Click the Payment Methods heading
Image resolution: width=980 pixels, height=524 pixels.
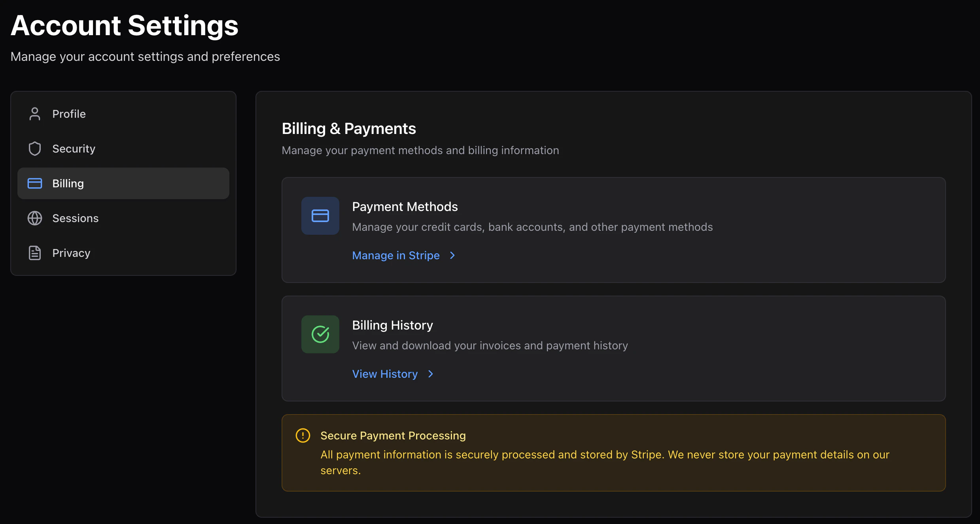pyautogui.click(x=405, y=207)
